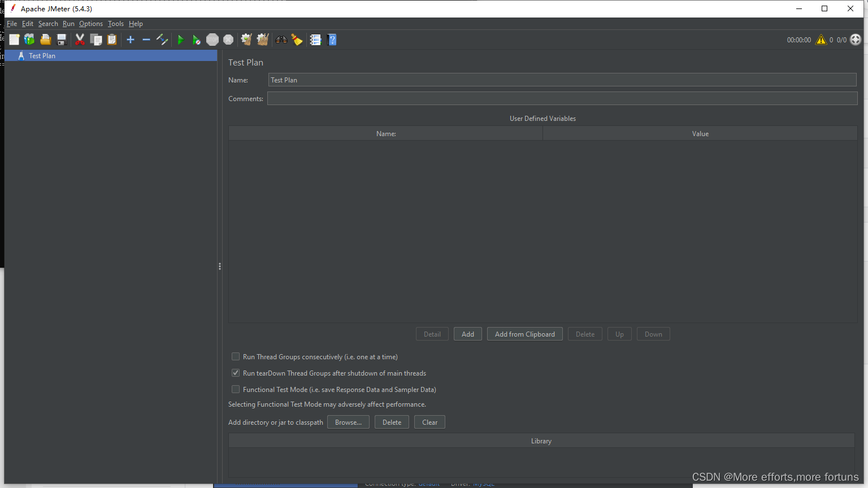Click the Library column header
The width and height of the screenshot is (868, 488).
pos(541,441)
